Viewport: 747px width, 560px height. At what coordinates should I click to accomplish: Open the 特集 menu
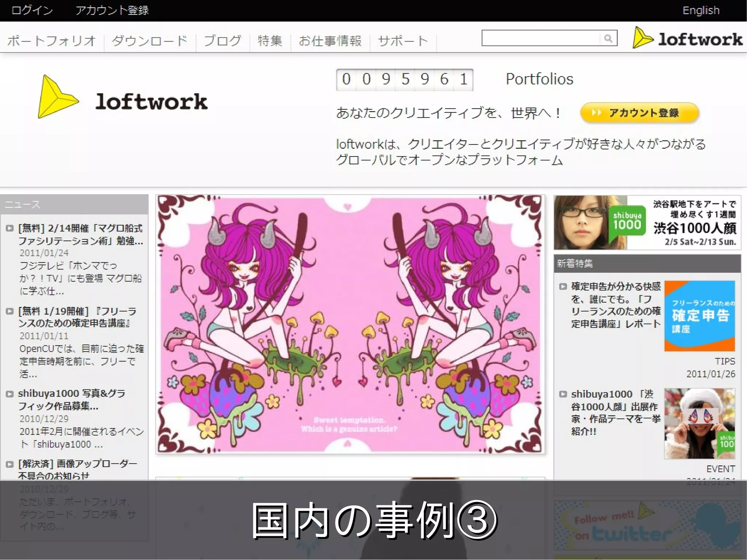pyautogui.click(x=270, y=40)
